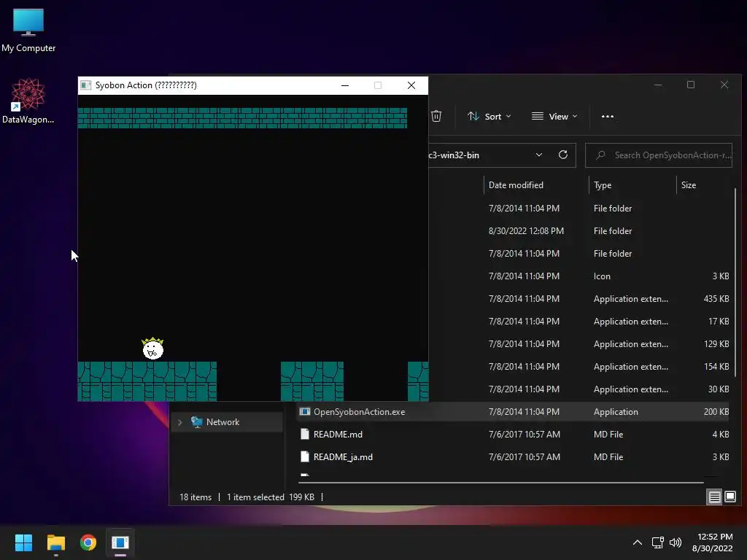
Task: Minimize the Syobon Action game window
Action: [345, 85]
